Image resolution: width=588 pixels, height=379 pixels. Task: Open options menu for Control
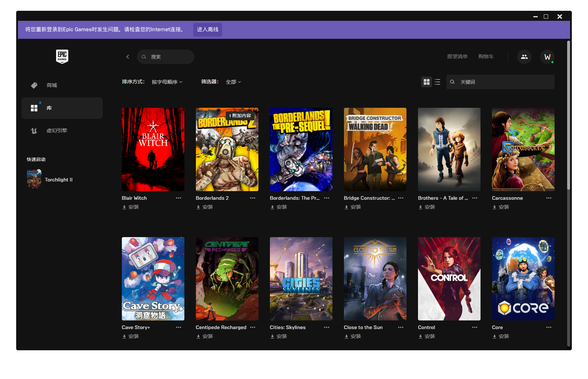point(475,327)
